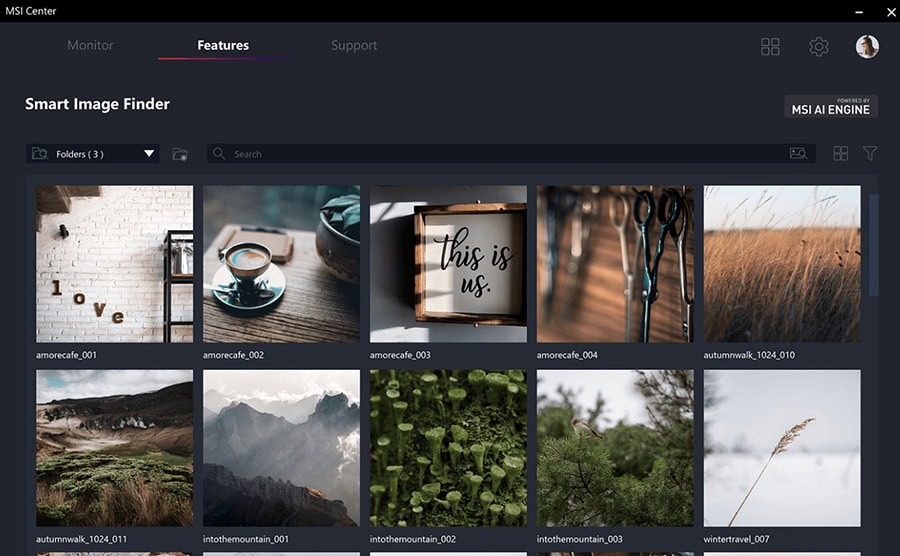Open intothemountain_002 green moss thumbnail

coord(448,448)
